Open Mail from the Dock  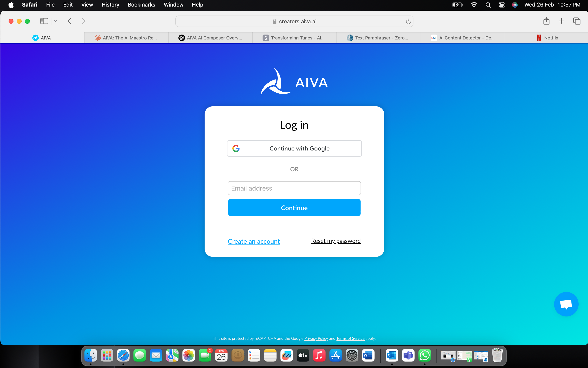click(156, 356)
